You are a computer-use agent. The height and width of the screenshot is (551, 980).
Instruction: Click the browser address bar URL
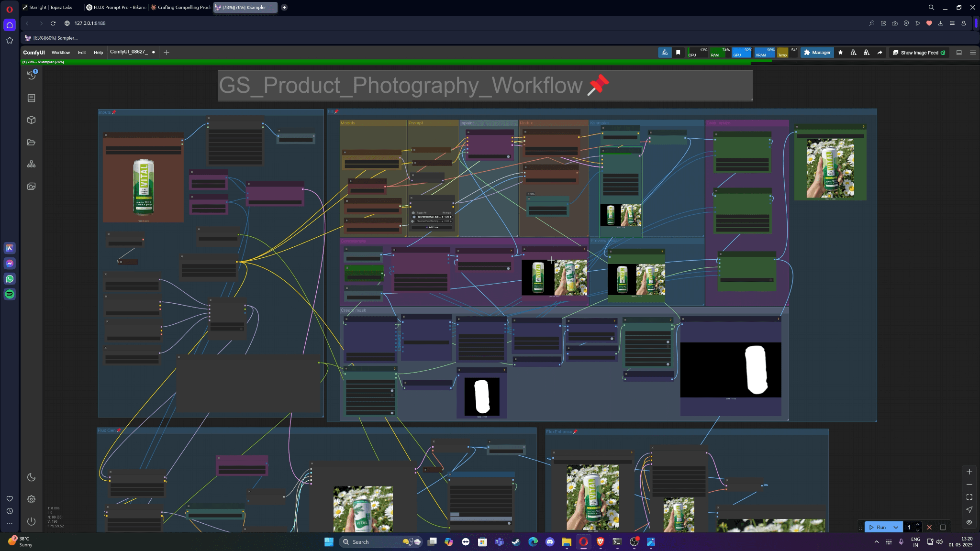tap(90, 23)
